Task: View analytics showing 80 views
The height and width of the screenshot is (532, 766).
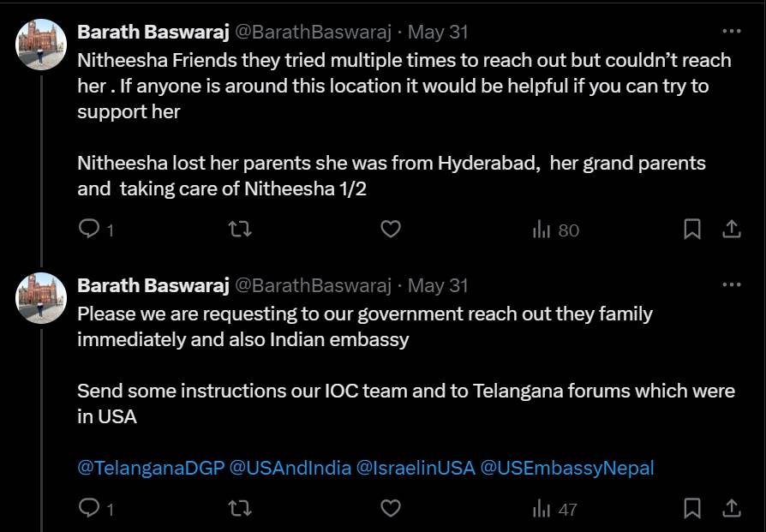Action: pyautogui.click(x=556, y=230)
